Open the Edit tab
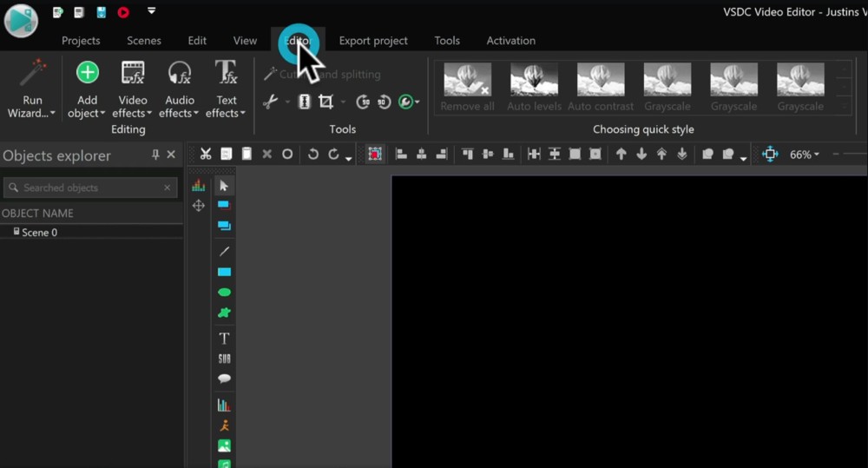 [x=197, y=41]
